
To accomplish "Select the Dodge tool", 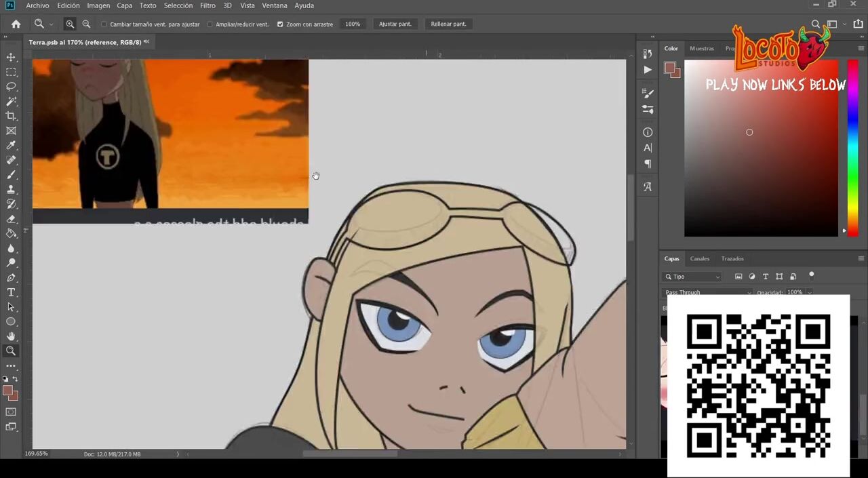I will tap(11, 263).
